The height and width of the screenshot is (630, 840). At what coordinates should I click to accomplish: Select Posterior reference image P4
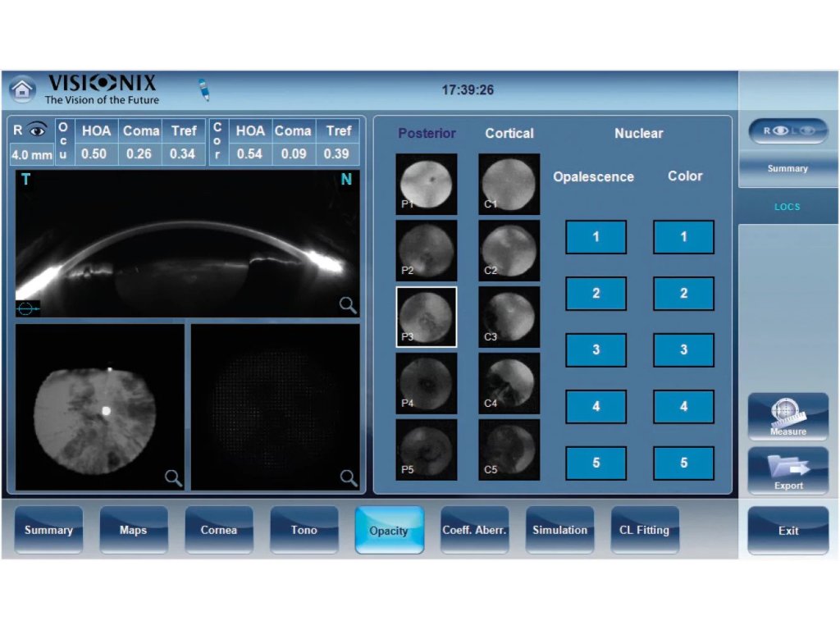tap(427, 384)
